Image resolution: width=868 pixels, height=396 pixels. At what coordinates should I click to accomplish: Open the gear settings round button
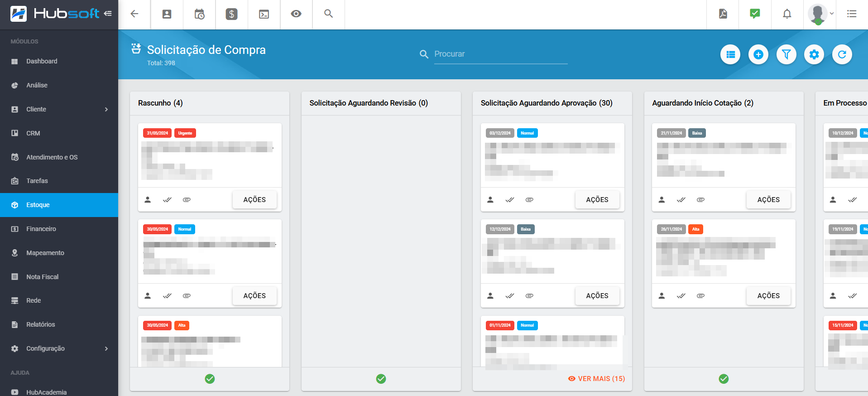click(x=814, y=54)
